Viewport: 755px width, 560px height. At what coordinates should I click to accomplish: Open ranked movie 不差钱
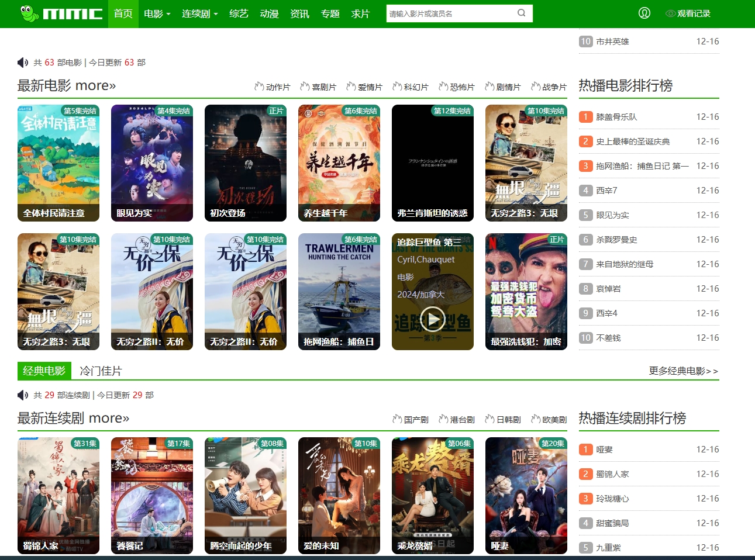[x=609, y=338]
